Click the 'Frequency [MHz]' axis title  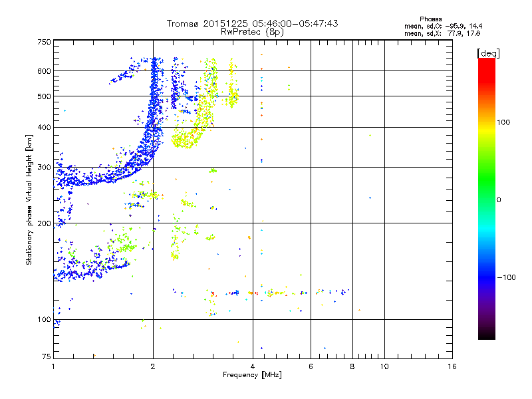252,375
